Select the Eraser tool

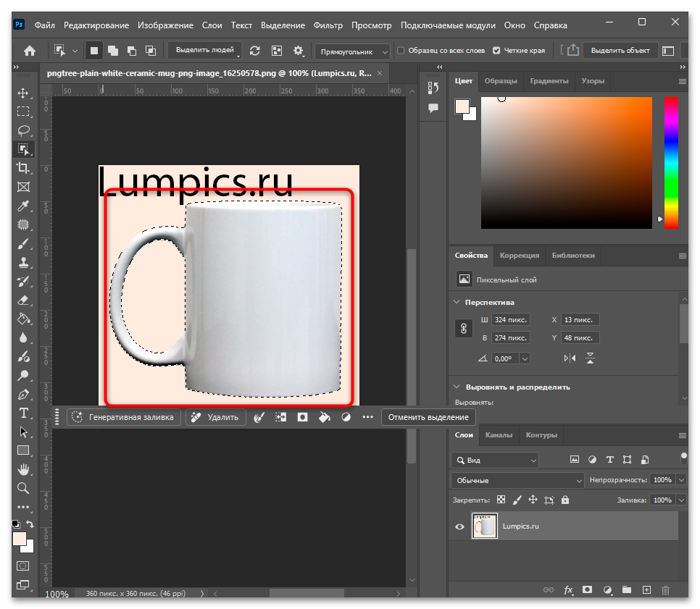coord(23,301)
